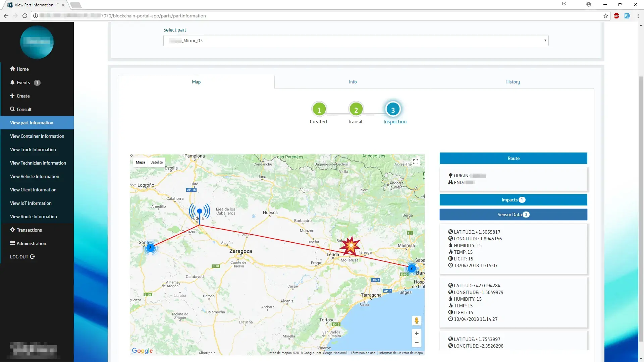Zoom in on the map
Image resolution: width=644 pixels, height=362 pixels.
pos(416,334)
